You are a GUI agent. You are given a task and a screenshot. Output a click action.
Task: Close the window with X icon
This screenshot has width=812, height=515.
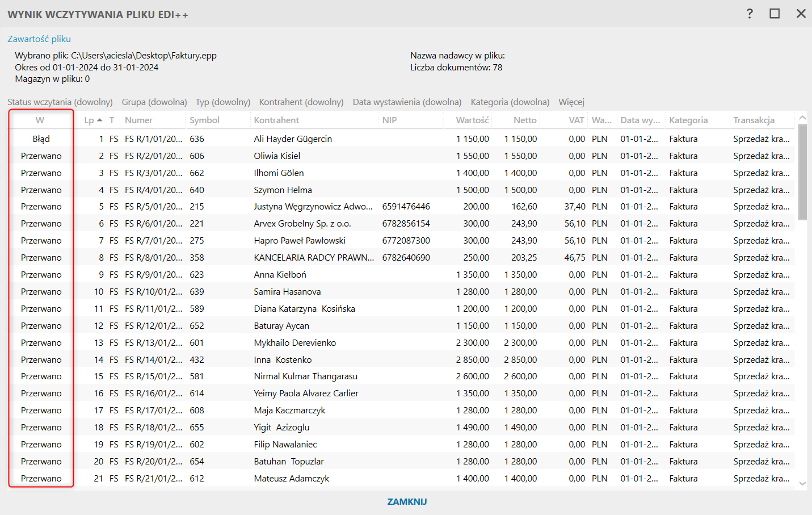tap(801, 14)
